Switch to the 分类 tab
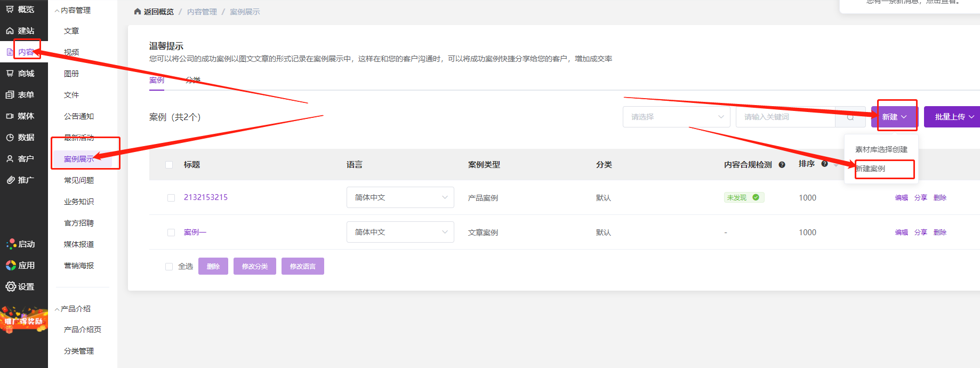This screenshot has width=980, height=368. (x=193, y=80)
